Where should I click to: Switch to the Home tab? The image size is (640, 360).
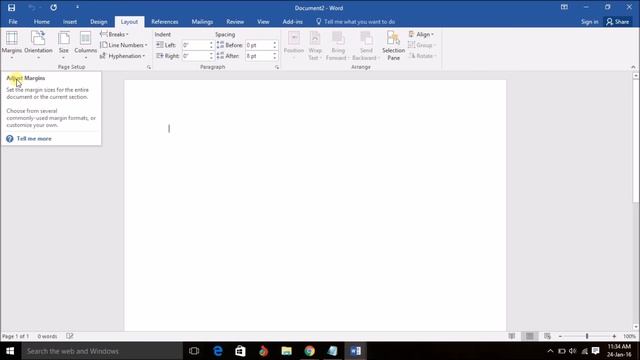42,22
